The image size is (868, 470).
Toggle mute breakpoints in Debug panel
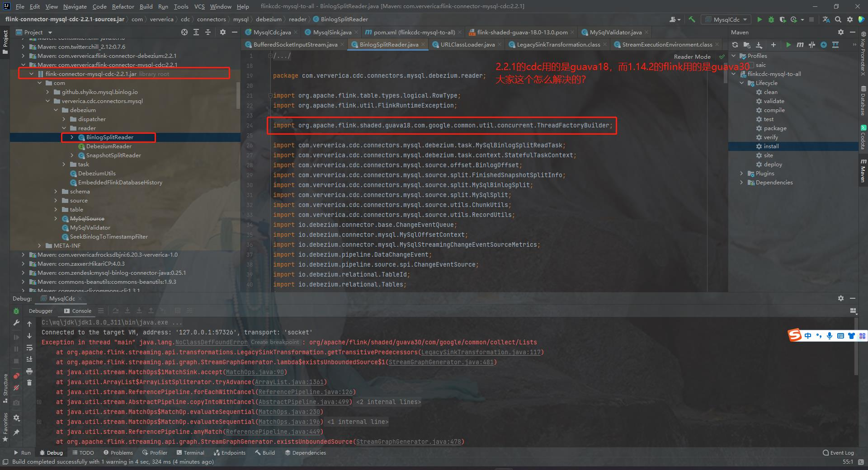point(16,388)
